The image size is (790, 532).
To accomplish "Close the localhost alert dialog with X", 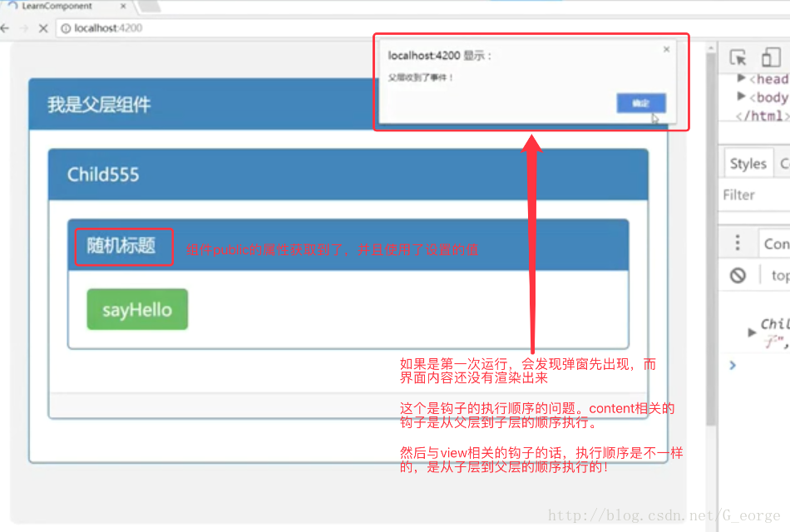I will point(666,49).
